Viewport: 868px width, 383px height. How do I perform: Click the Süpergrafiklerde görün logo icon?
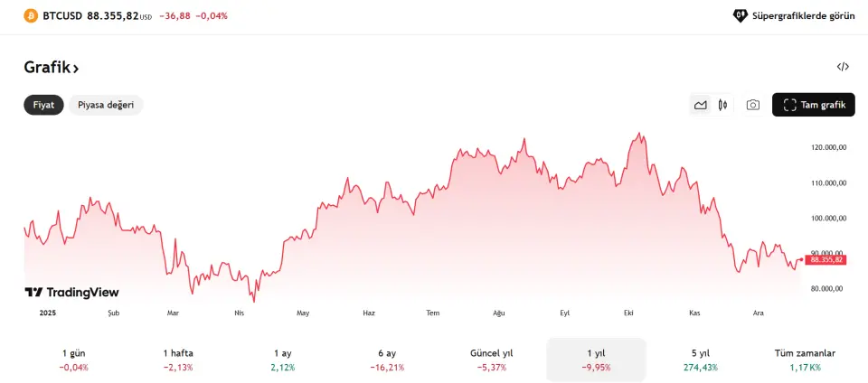741,15
